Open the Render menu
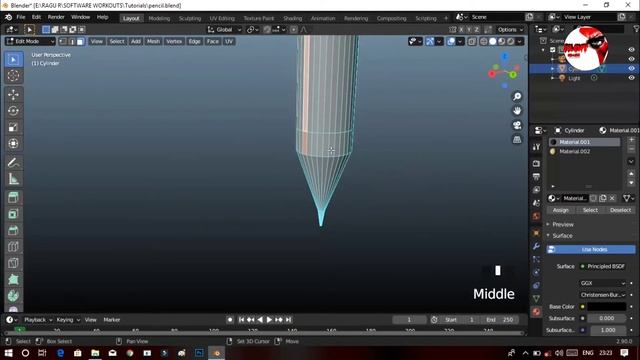Viewport: 640px width, 360px height. pyautogui.click(x=56, y=17)
